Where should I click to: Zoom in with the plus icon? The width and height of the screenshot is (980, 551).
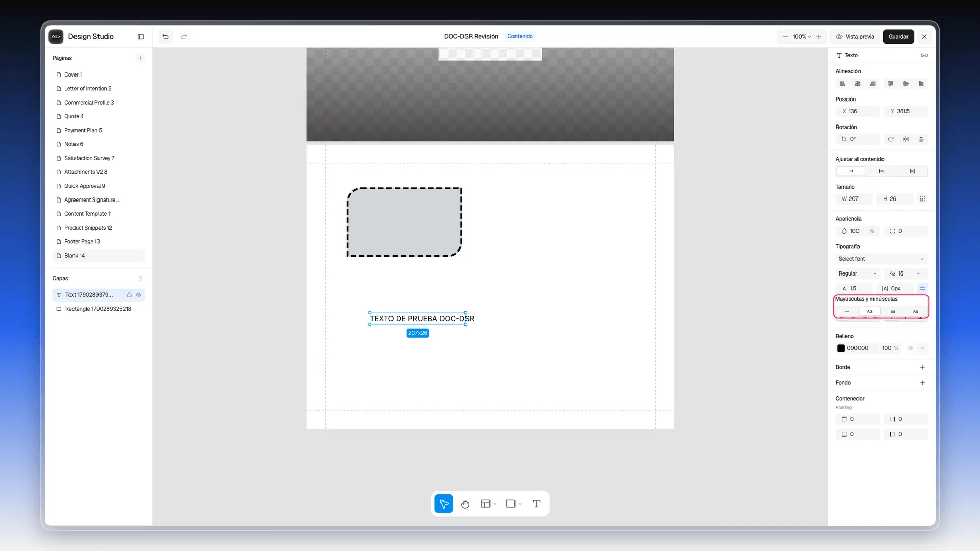(x=819, y=37)
